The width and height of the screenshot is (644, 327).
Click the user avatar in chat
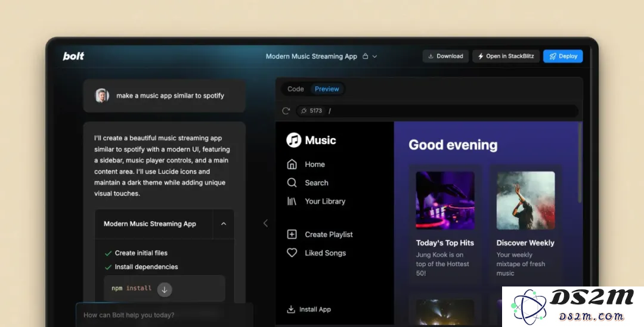102,95
